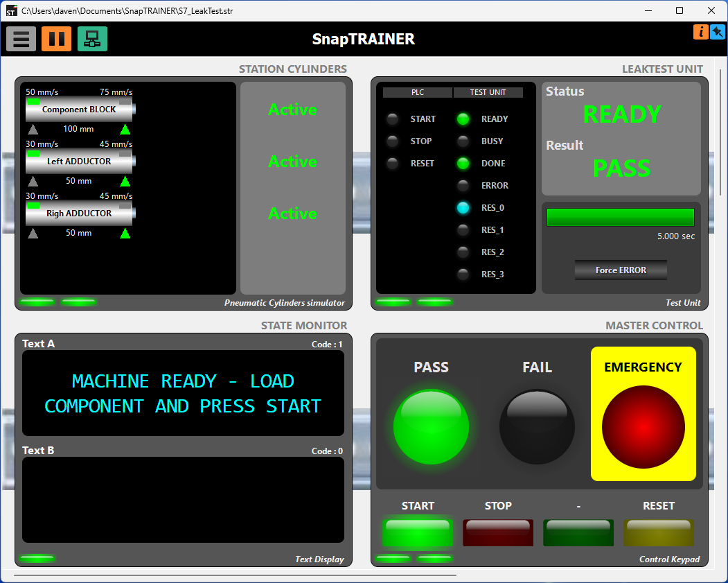Click the '5.000 sec' timer value
This screenshot has width=728, height=583.
click(675, 236)
